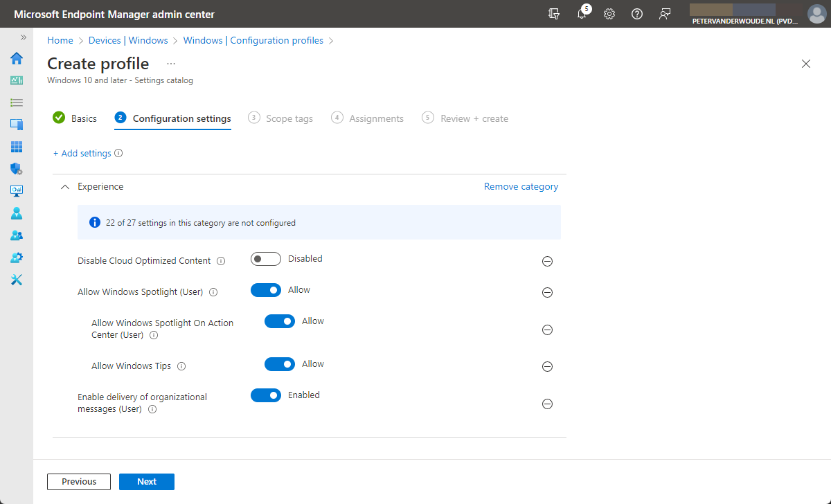
Task: Toggle Enable delivery of organizational messages switch
Action: [266, 395]
